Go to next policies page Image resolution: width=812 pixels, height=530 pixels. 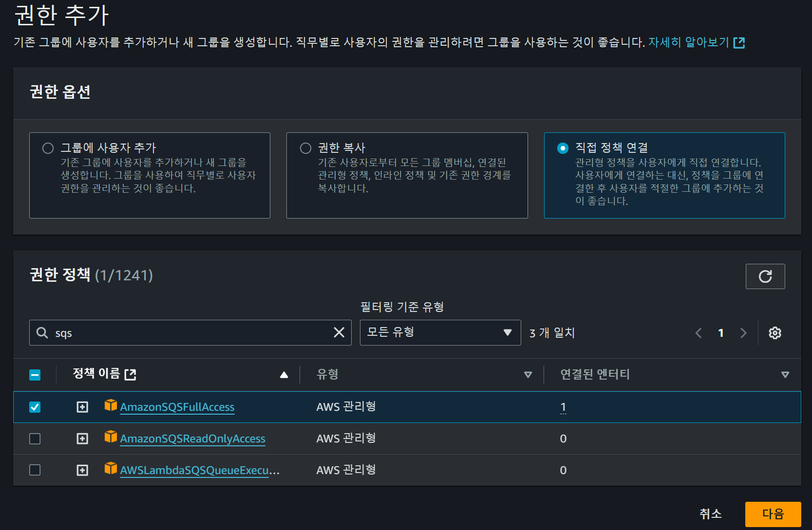click(743, 333)
